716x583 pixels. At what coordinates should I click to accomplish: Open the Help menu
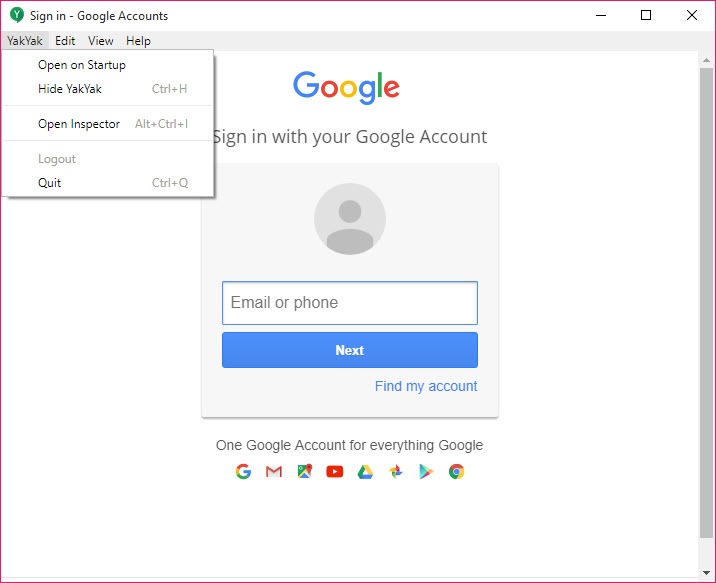[x=138, y=41]
